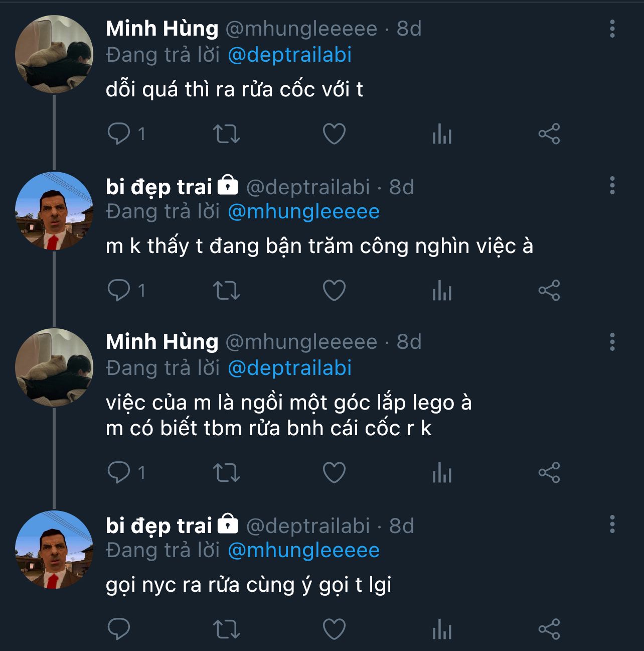644x651 pixels.
Task: Reply to the "dỗi quá thì ra rửa cốc" tweet
Action: point(119,134)
